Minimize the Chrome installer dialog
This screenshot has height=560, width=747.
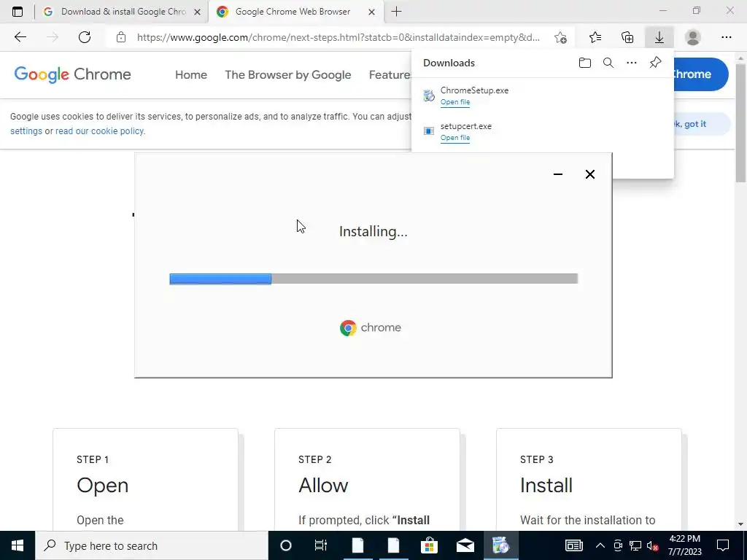click(x=558, y=174)
